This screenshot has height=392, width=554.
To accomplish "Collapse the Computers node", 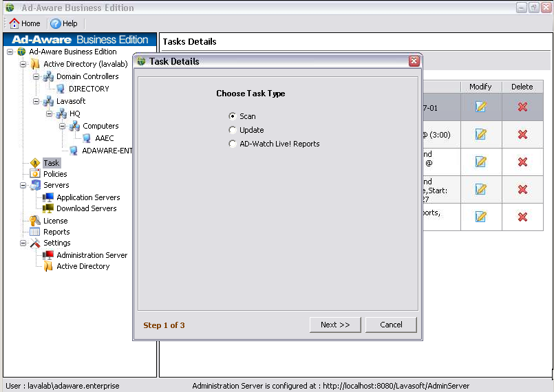I will [63, 126].
